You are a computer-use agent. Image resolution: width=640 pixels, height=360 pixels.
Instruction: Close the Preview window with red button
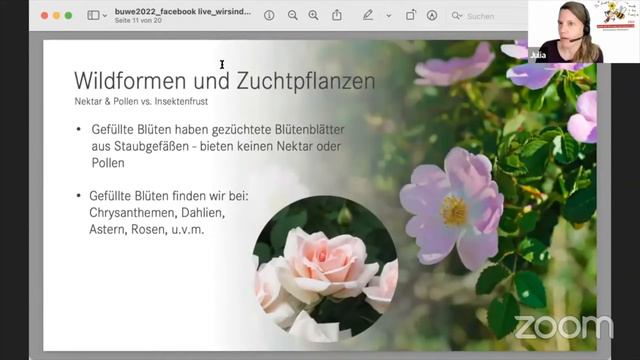coord(44,16)
